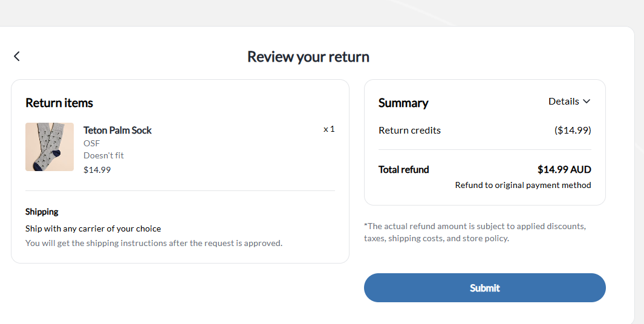The width and height of the screenshot is (644, 324).
Task: Click the Teton Palm Sock product image
Action: (x=50, y=147)
